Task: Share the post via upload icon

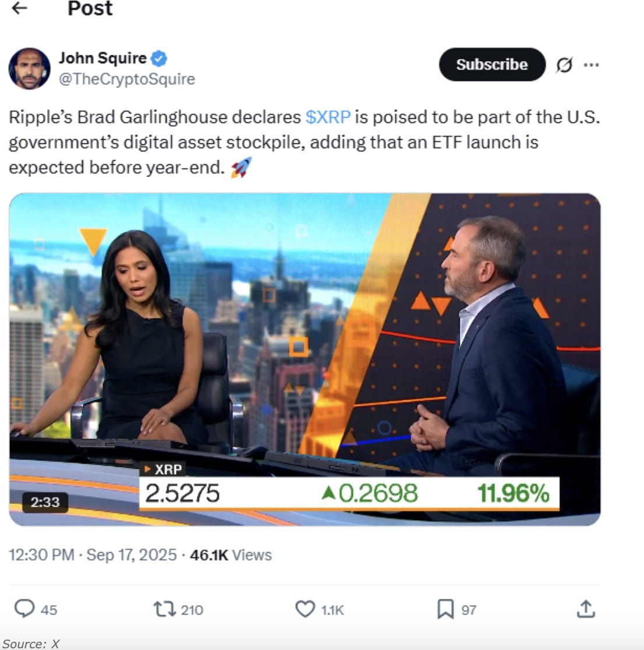Action: 586,609
